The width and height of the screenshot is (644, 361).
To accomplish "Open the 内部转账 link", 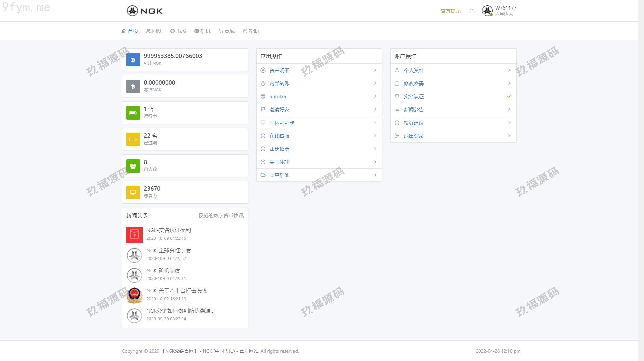I will 279,83.
